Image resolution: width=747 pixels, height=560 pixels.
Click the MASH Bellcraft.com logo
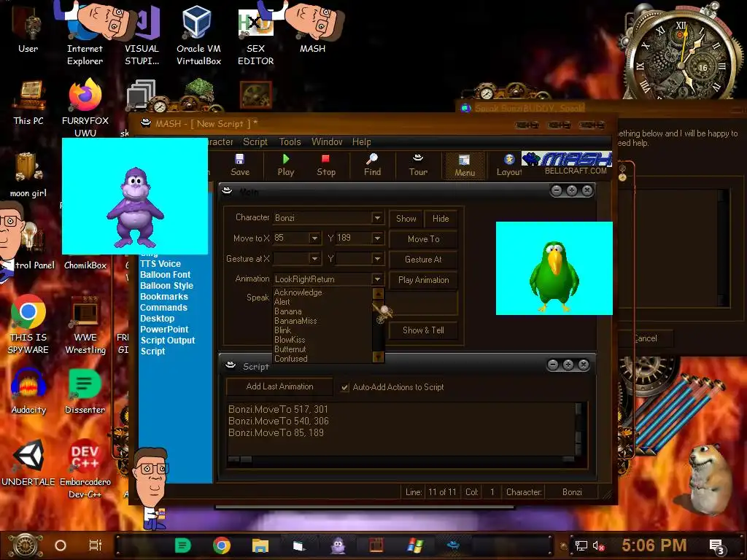(567, 163)
